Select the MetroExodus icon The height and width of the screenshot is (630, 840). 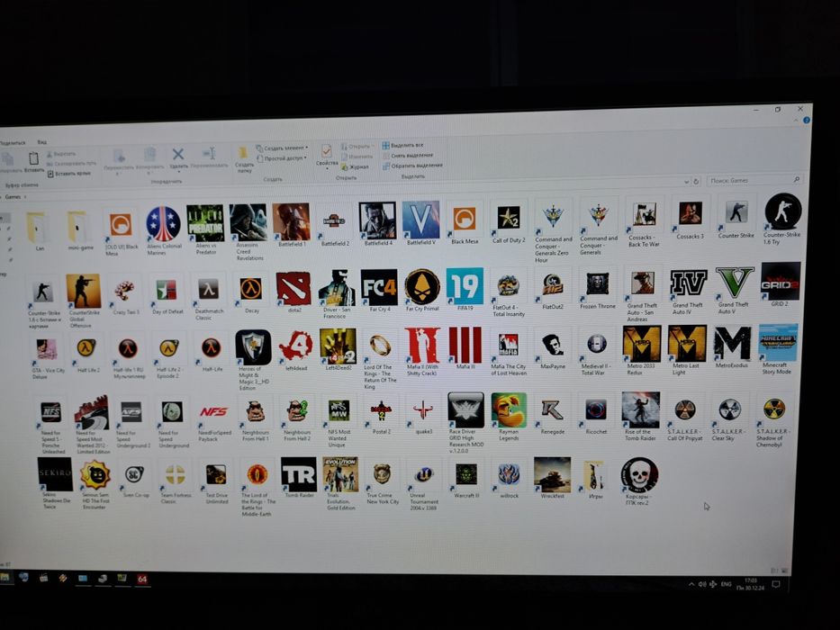tap(732, 343)
